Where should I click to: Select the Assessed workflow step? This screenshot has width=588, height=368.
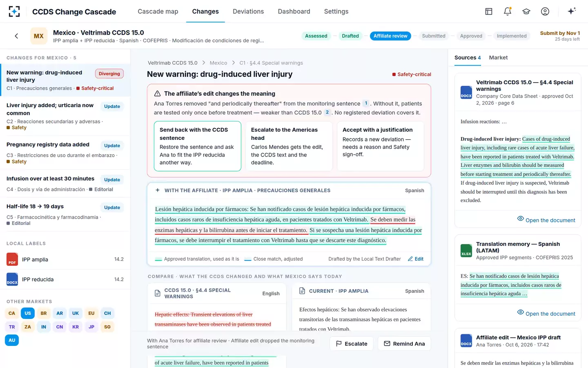click(x=316, y=36)
